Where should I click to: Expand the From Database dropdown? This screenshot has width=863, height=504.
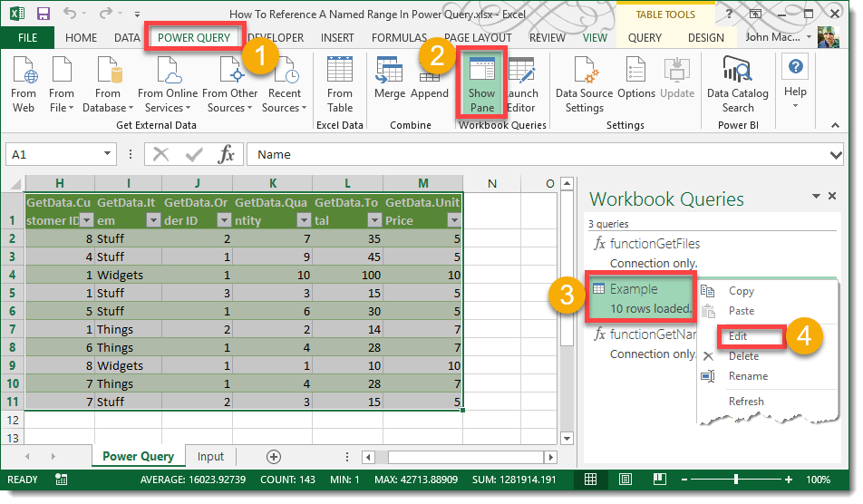tap(108, 107)
